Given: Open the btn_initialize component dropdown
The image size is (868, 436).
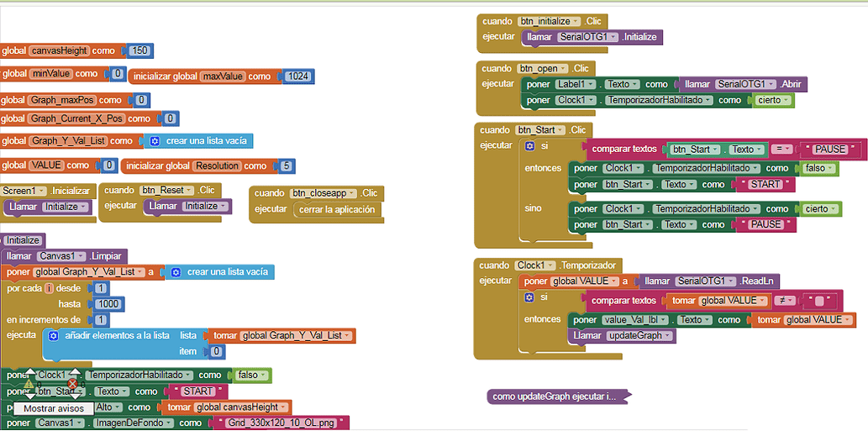Looking at the screenshot, I should 576,21.
